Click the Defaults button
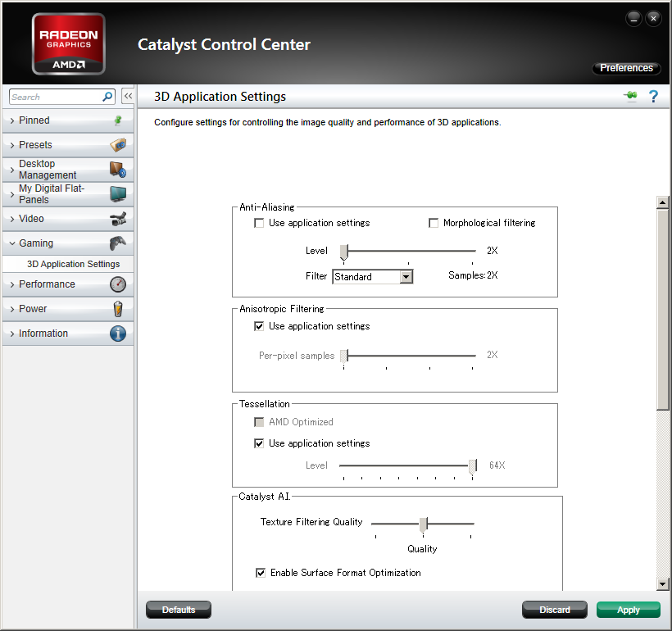The height and width of the screenshot is (631, 672). [179, 610]
